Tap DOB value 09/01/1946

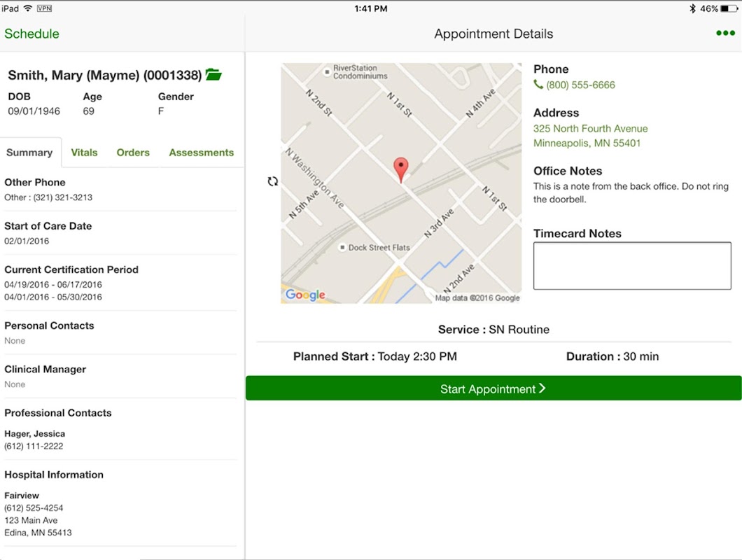[x=34, y=111]
